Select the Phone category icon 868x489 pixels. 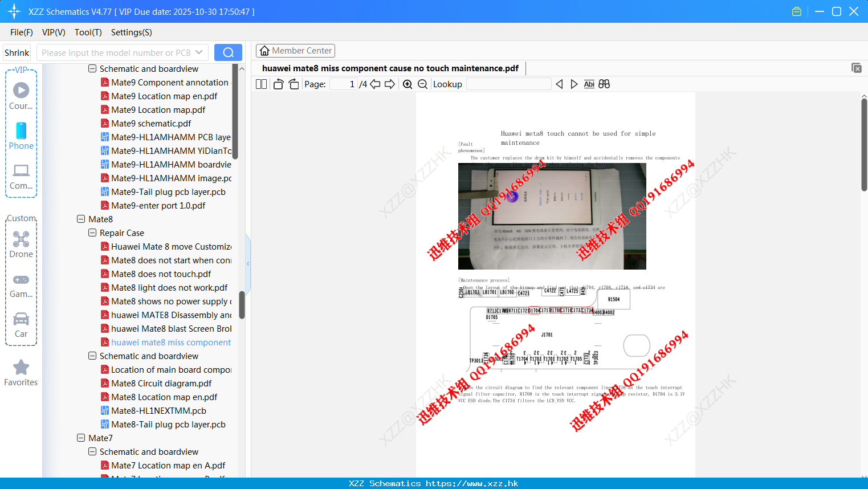coord(21,136)
